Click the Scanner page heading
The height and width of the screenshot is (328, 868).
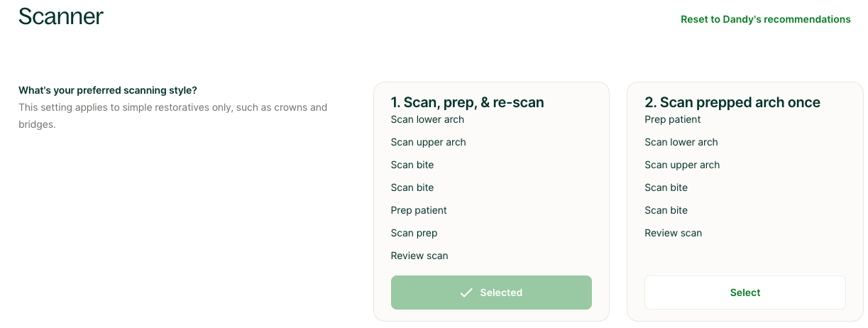click(61, 16)
